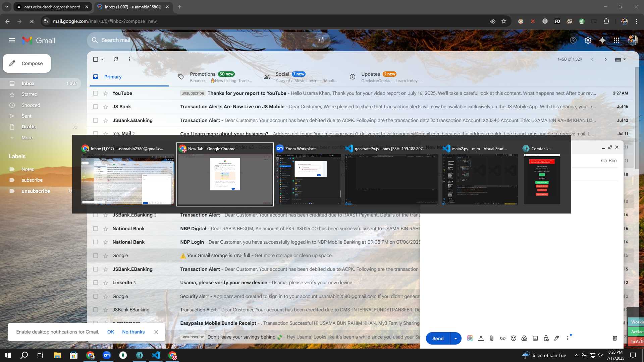Check the LinkedIn email checkbox
Viewport: 644px width, 362px height.
(x=96, y=283)
